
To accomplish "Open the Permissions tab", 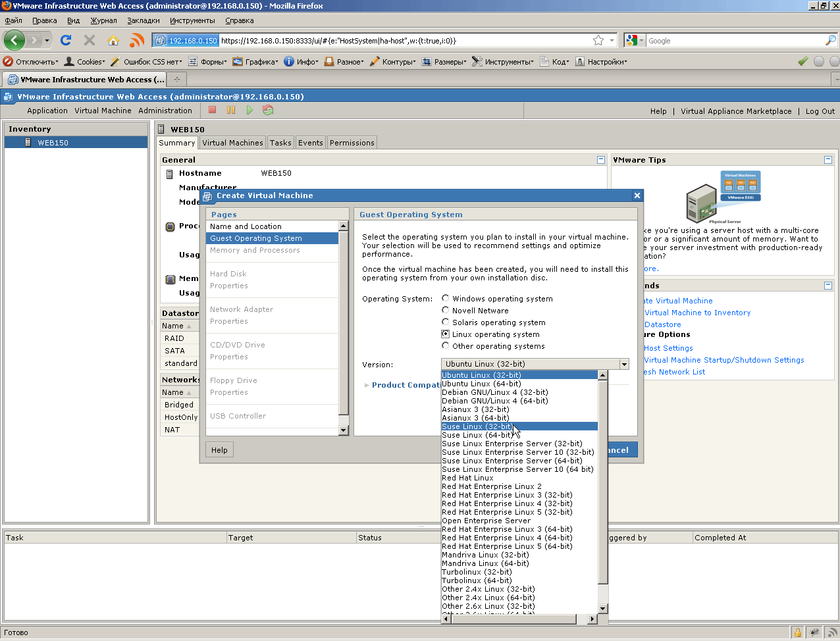I will pyautogui.click(x=352, y=143).
